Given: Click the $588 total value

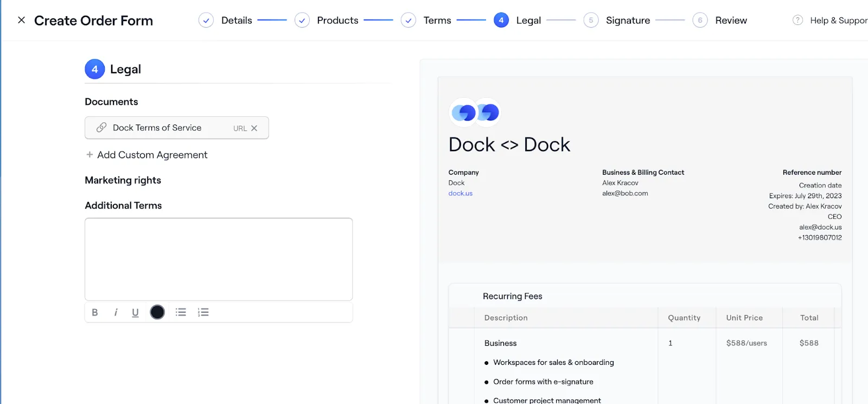Looking at the screenshot, I should coord(809,343).
